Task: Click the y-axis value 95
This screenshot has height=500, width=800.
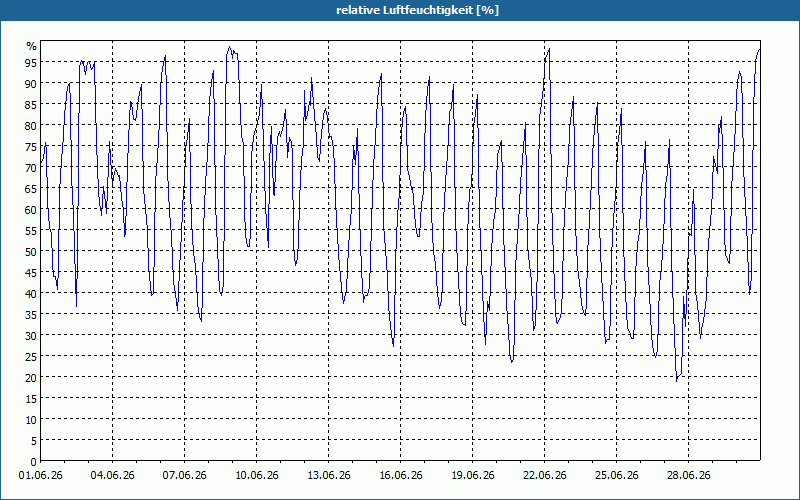Action: [x=31, y=62]
